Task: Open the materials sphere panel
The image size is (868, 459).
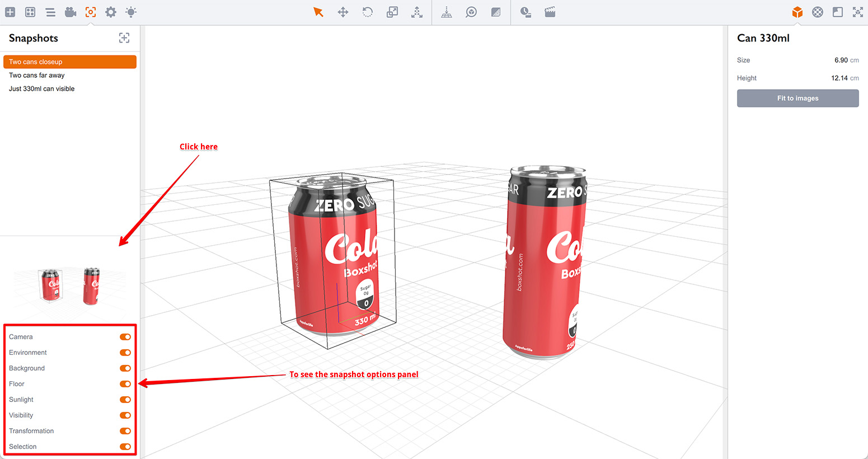Action: [818, 12]
